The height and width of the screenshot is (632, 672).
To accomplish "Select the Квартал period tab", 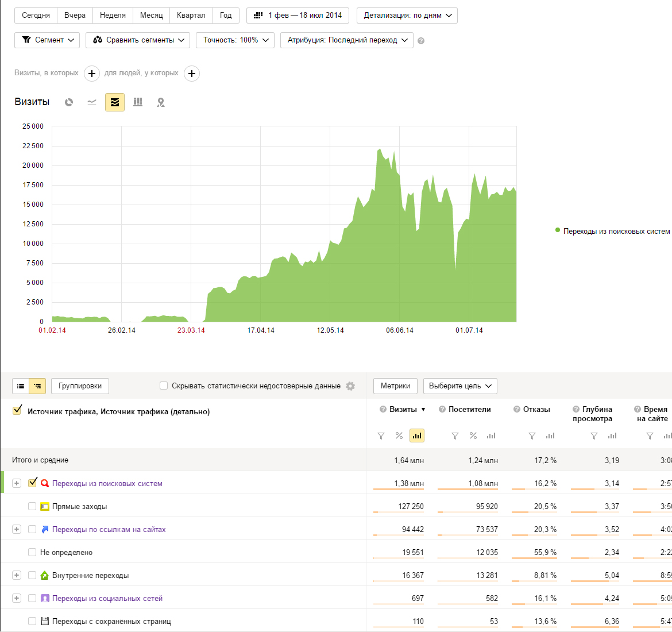I will 191,16.
